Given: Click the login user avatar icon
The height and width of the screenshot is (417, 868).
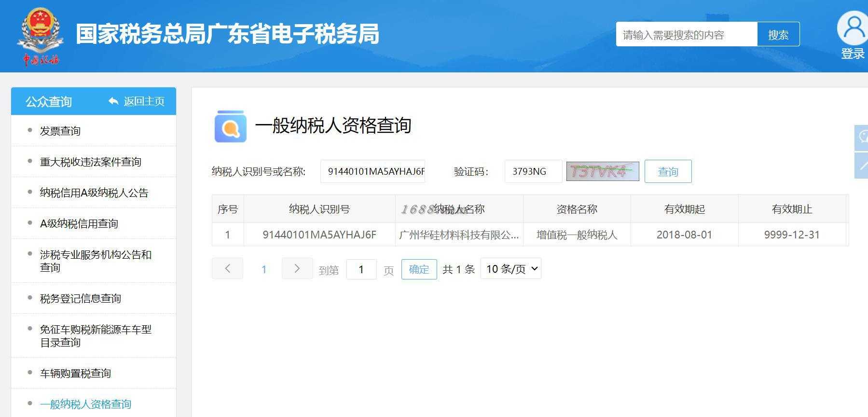Looking at the screenshot, I should (853, 28).
